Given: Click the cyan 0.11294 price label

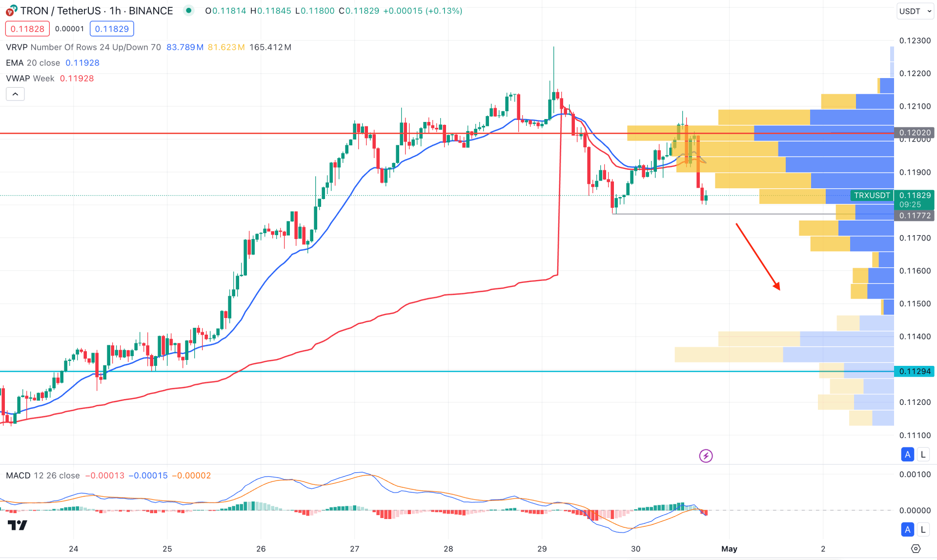Looking at the screenshot, I should point(915,372).
